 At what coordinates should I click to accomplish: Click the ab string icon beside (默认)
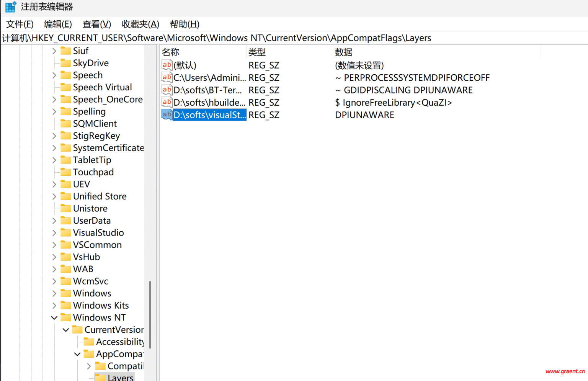[x=167, y=65]
